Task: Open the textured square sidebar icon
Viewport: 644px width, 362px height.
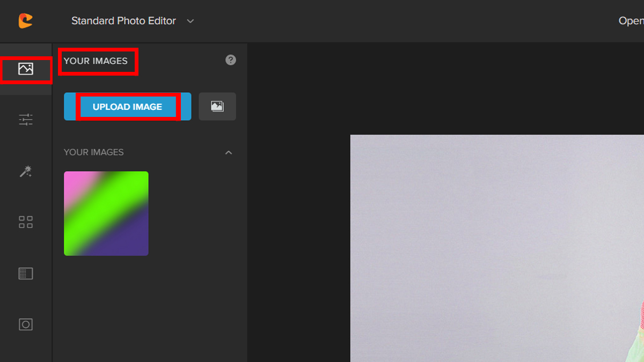Action: pyautogui.click(x=26, y=274)
